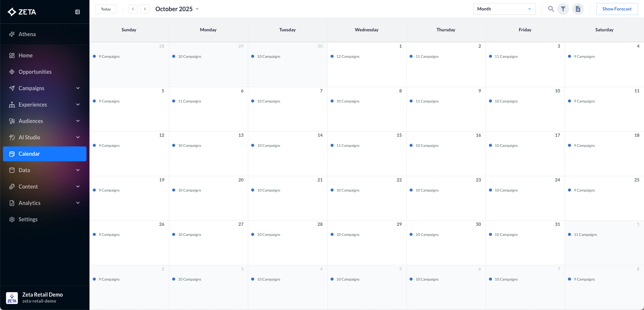Open Settings from the sidebar

pyautogui.click(x=28, y=219)
